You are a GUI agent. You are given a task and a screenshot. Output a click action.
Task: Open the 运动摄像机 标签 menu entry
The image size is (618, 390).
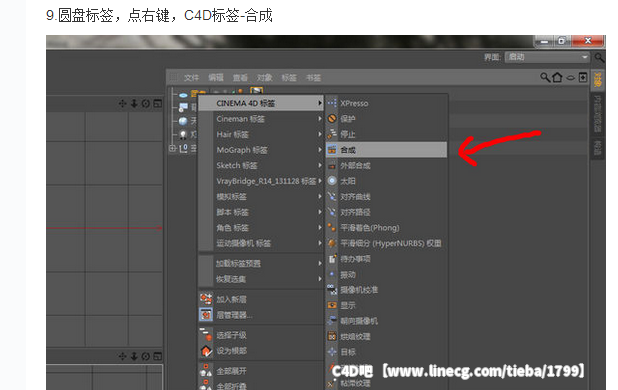[x=261, y=243]
